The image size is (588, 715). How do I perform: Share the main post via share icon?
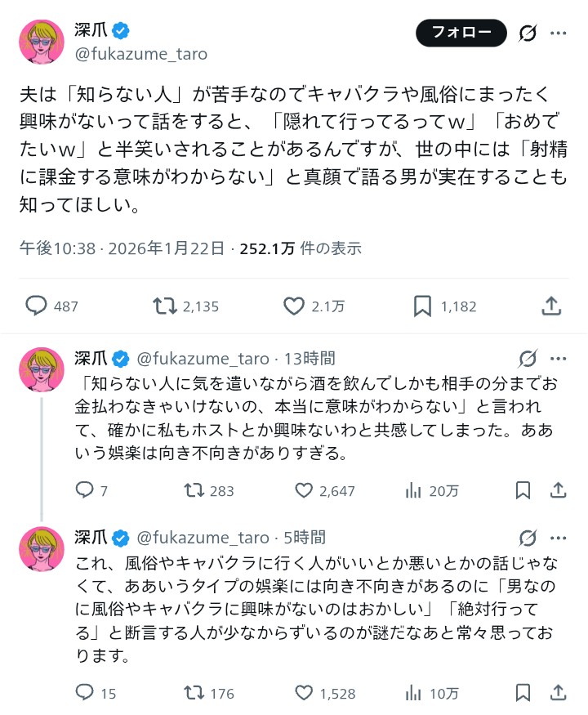pos(551,306)
